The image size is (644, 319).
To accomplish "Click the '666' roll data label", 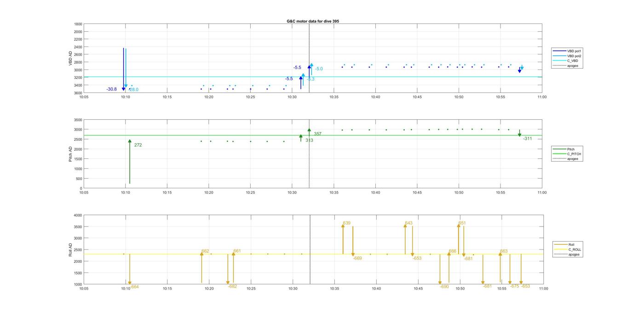I will click(453, 251).
